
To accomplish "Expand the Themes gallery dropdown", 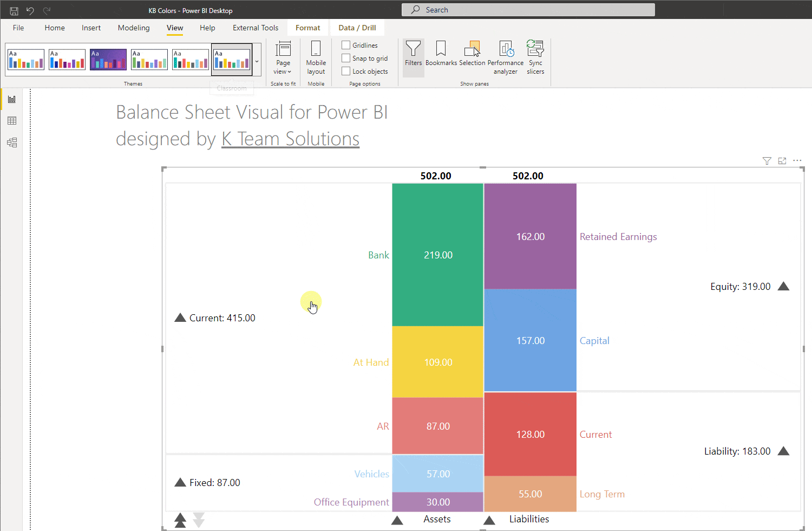I will point(257,60).
